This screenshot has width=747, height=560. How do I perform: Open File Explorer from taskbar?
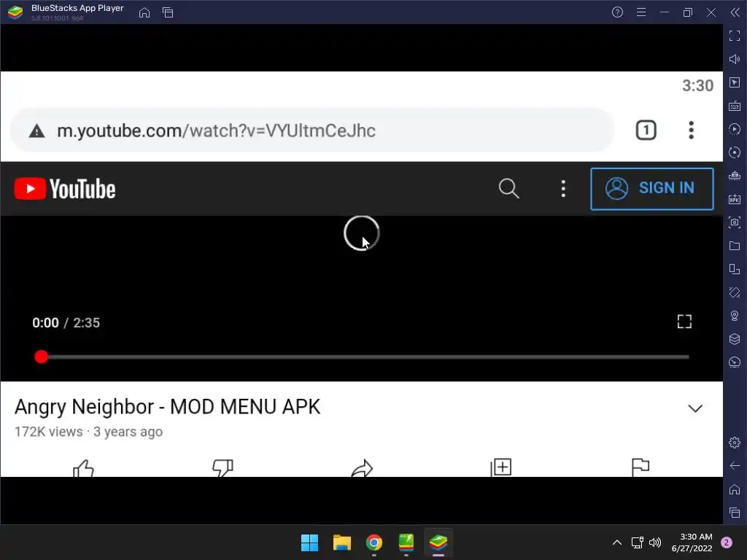341,542
